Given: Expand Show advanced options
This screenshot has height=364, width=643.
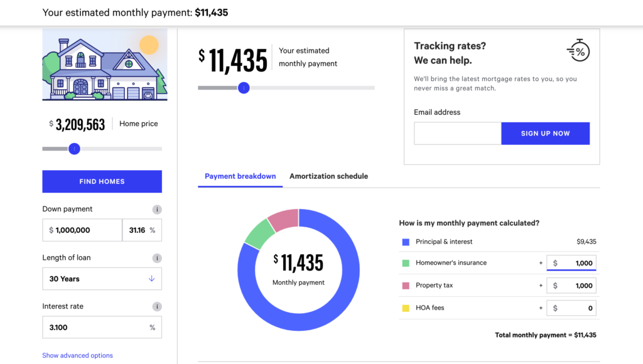Looking at the screenshot, I should (77, 355).
